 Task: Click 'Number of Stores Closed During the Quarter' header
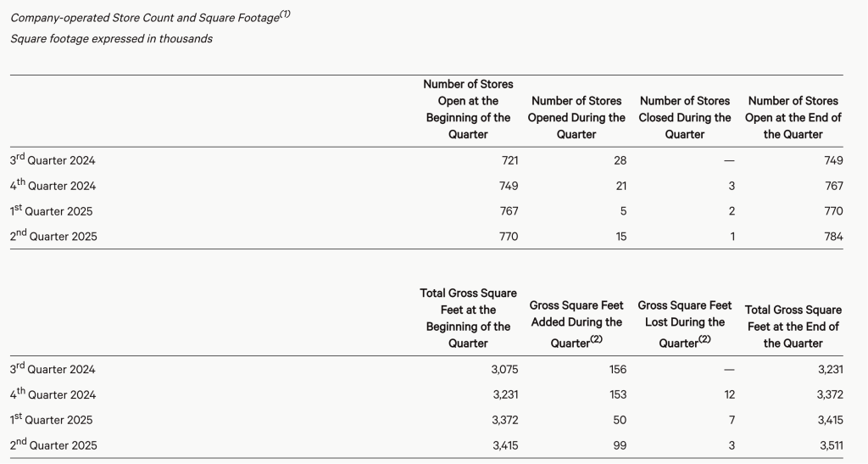pyautogui.click(x=685, y=118)
